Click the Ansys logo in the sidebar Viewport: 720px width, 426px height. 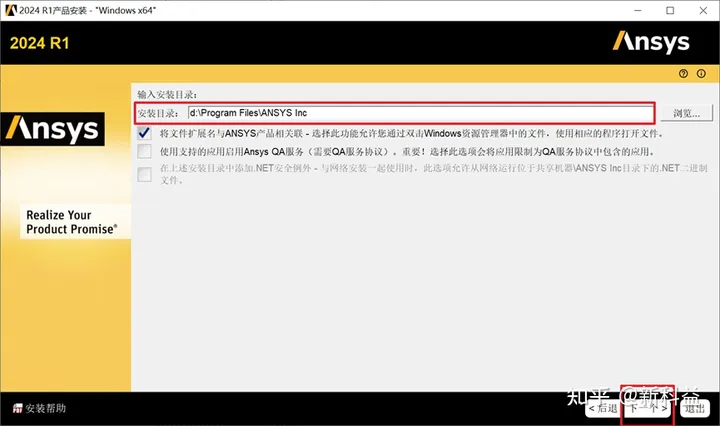click(53, 129)
